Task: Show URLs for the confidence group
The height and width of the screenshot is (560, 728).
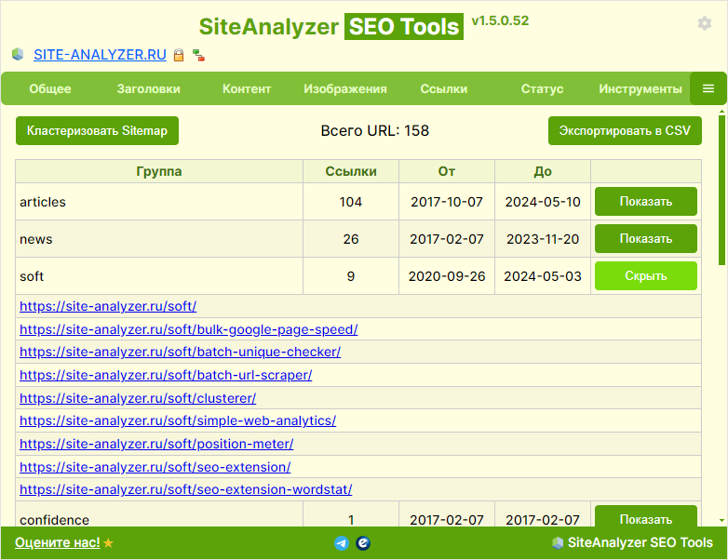Action: 646,517
